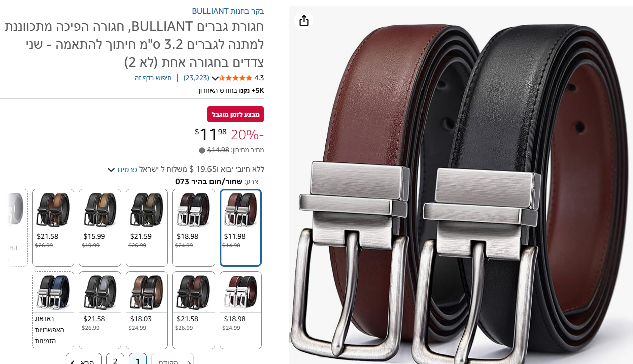Visit the BULLIANT store link
Viewport: 633px width, 364px height.
point(228,11)
